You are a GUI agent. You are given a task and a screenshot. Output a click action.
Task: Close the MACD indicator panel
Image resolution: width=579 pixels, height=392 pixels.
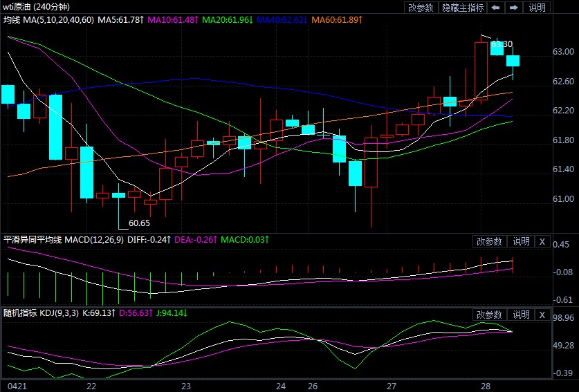[542, 241]
